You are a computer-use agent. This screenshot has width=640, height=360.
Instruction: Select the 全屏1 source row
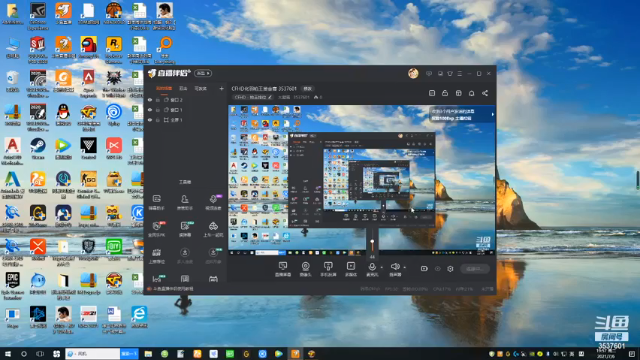(x=186, y=120)
